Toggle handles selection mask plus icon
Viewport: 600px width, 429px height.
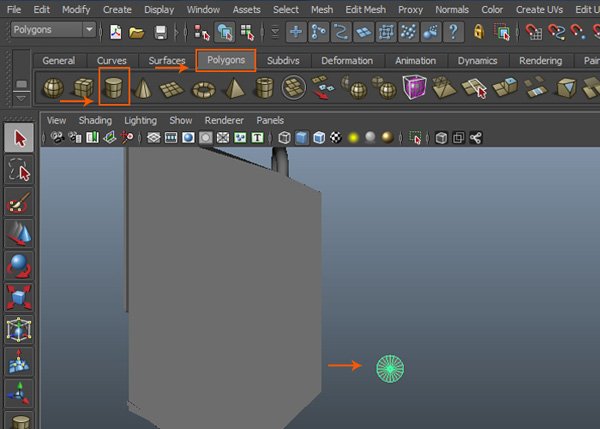tap(296, 32)
